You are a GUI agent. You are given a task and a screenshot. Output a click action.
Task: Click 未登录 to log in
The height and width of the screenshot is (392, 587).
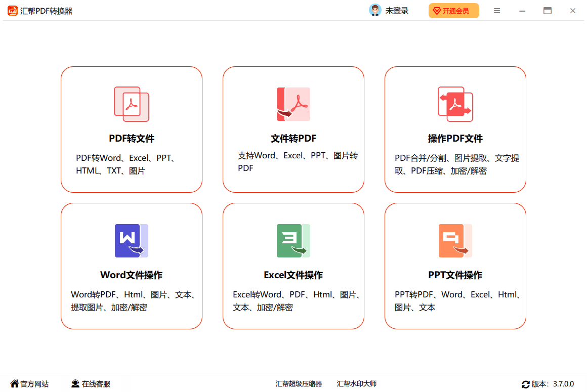[x=397, y=11]
